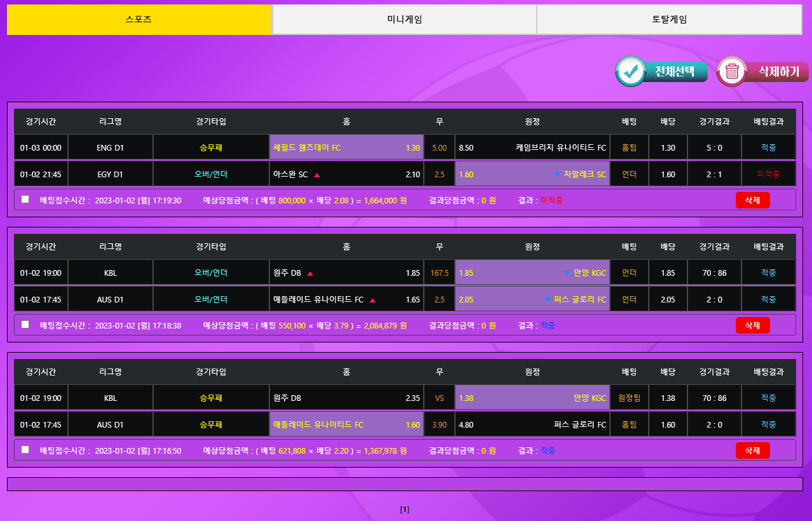The image size is (812, 521).
Task: Delete the 800,000 won bet slip
Action: (x=752, y=200)
